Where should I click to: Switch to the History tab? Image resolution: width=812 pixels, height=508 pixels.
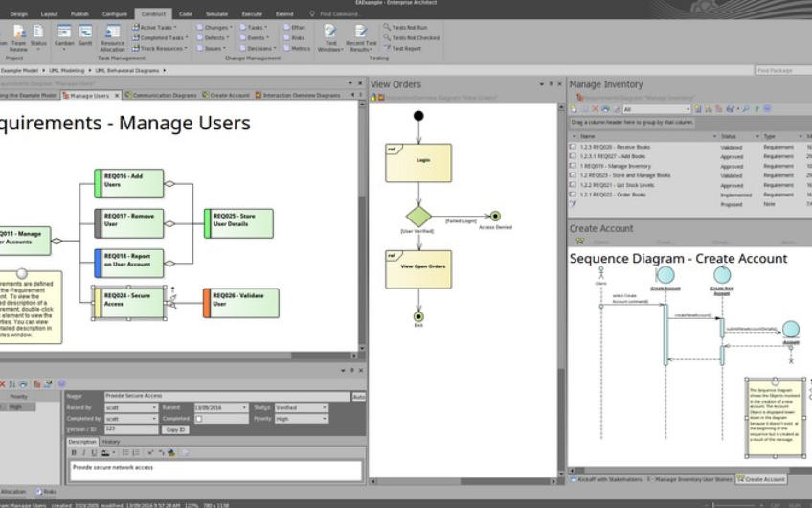pyautogui.click(x=111, y=442)
